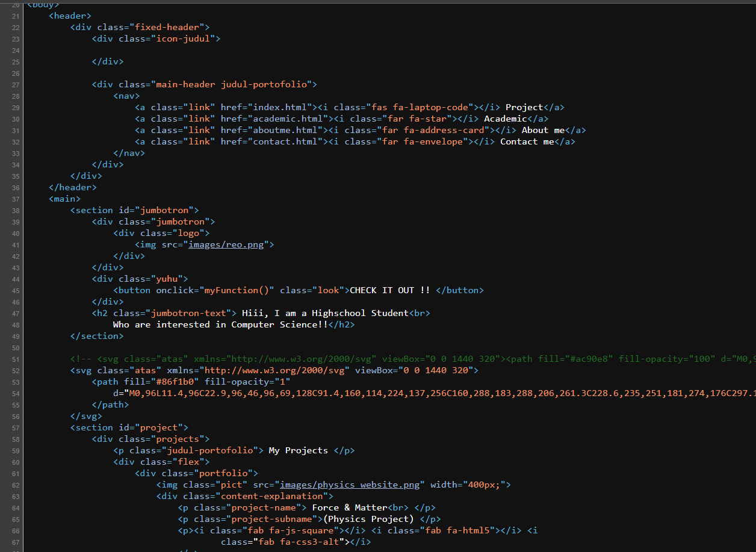Click the fa-laptop-code icon class name

pos(432,107)
